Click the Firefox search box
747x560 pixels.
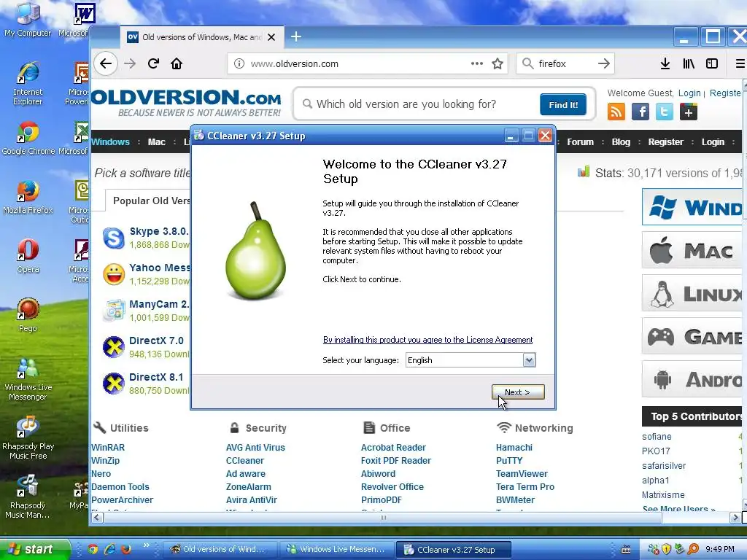pyautogui.click(x=565, y=63)
